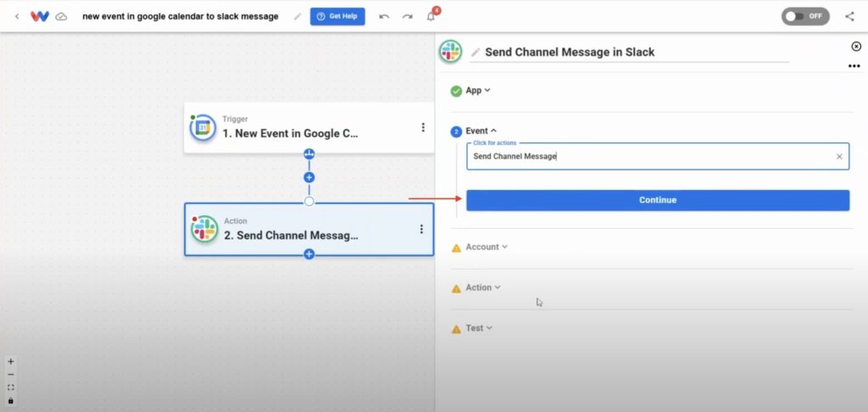This screenshot has width=868, height=412.
Task: Open the Get Help button
Action: click(x=337, y=17)
